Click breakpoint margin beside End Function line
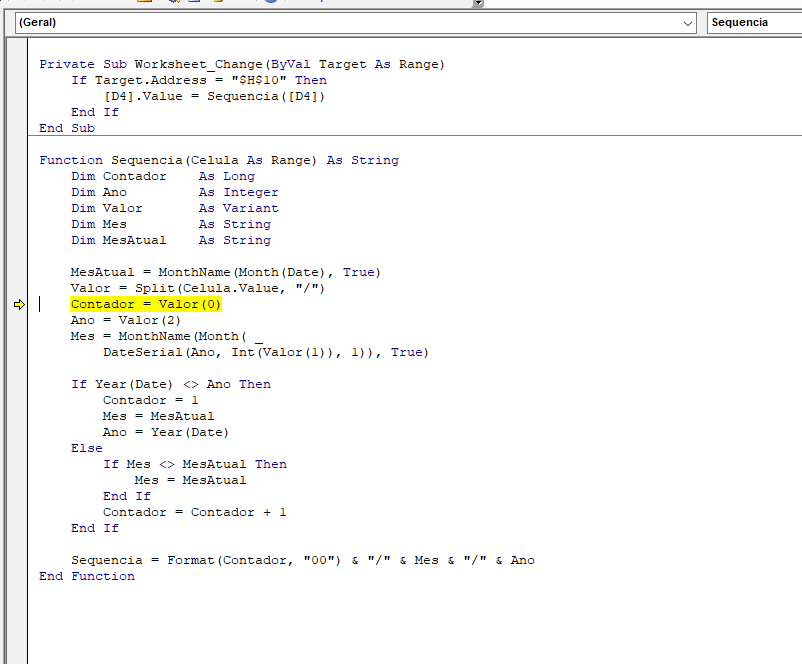Image resolution: width=802 pixels, height=664 pixels. [x=17, y=577]
